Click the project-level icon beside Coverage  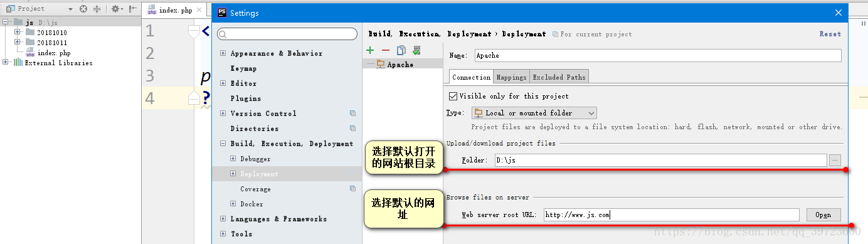coord(352,189)
